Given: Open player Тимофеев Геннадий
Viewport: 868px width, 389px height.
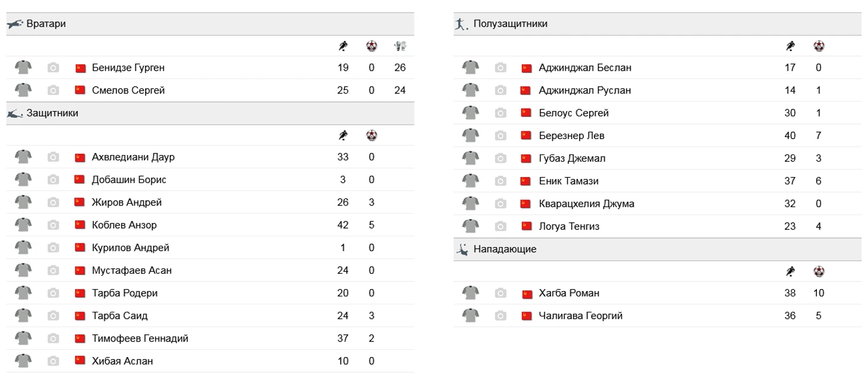Looking at the screenshot, I should tap(140, 339).
